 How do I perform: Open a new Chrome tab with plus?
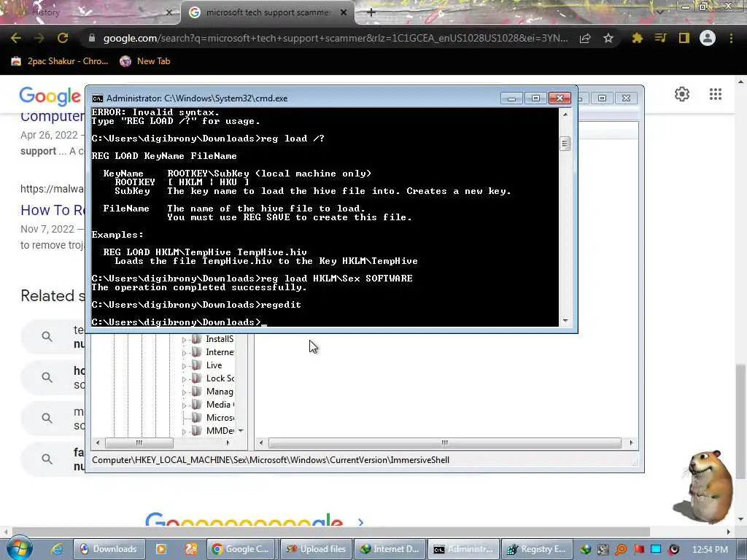pyautogui.click(x=371, y=12)
